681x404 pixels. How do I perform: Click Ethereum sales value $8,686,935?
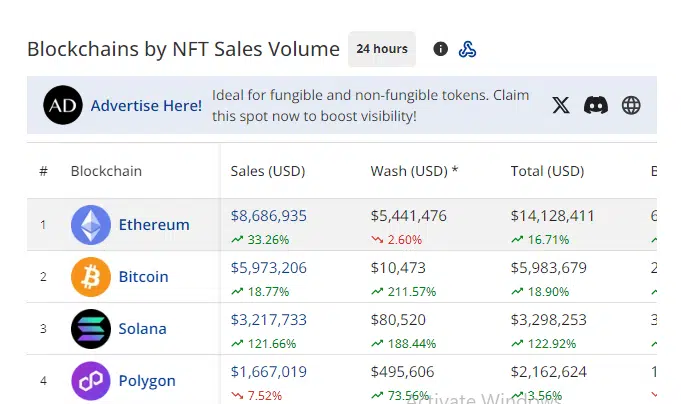point(268,216)
